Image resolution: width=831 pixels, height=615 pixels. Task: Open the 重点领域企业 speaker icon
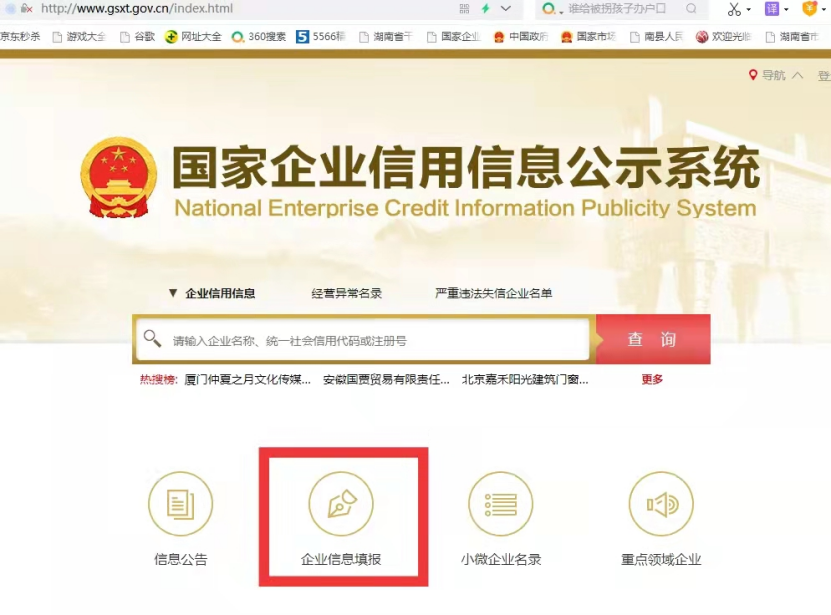[x=661, y=504]
